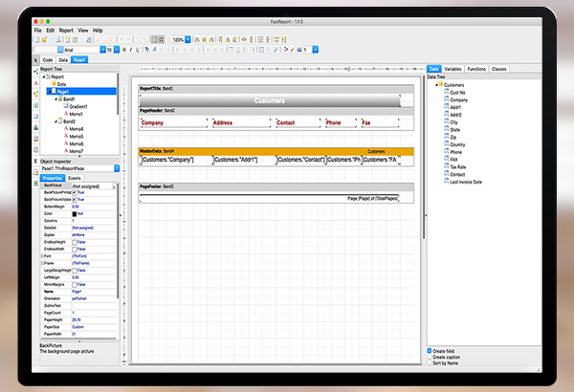
Task: Switch to the Variables tab
Action: [x=453, y=69]
